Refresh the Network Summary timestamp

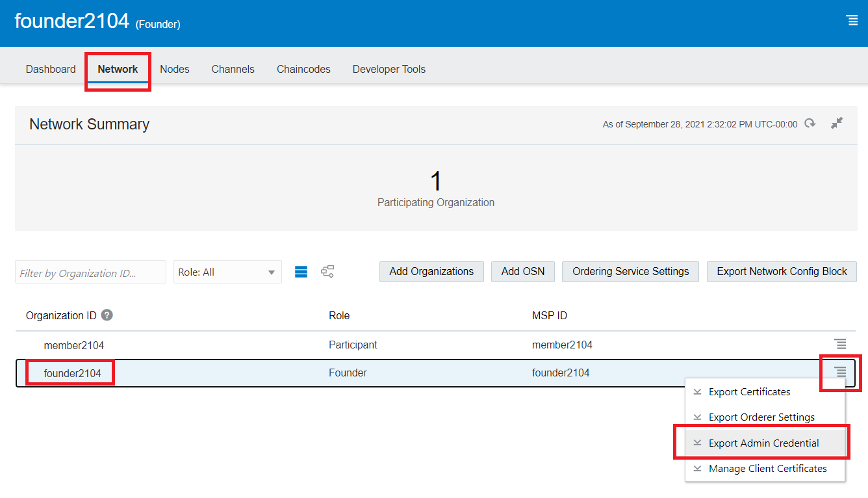pyautogui.click(x=810, y=124)
